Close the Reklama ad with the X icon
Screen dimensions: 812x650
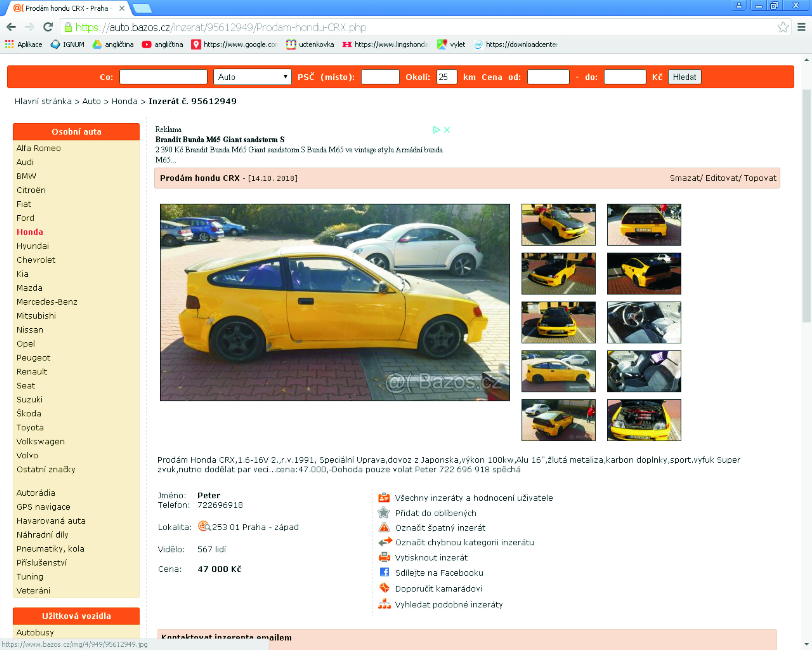(x=447, y=130)
